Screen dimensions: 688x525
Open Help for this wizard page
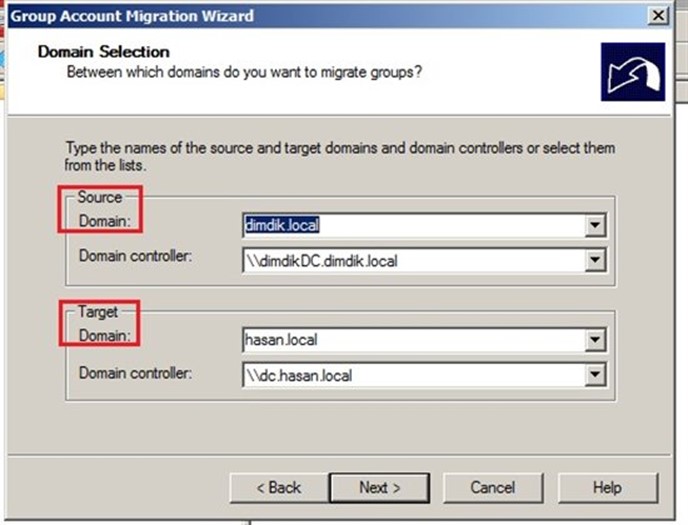607,488
